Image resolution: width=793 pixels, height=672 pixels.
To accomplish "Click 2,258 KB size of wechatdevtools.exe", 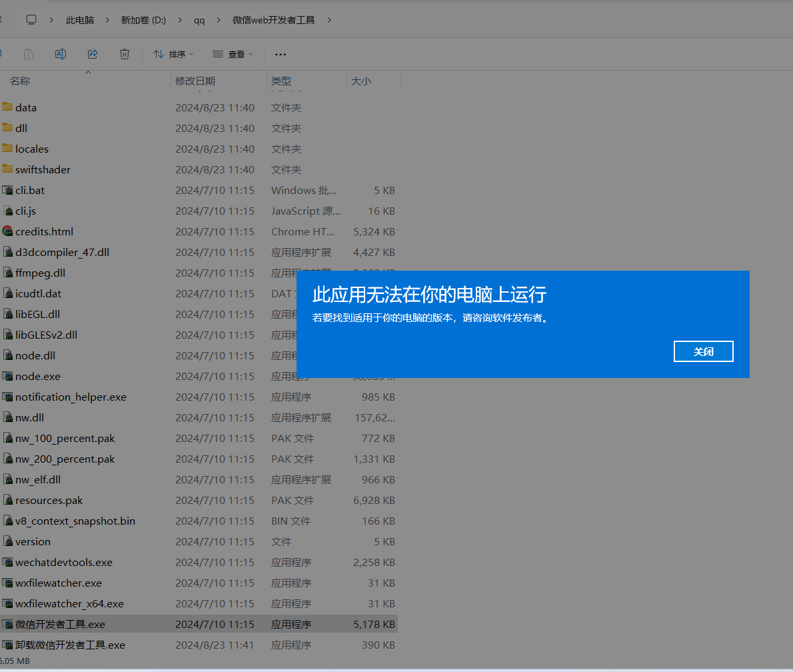I will pos(374,563).
